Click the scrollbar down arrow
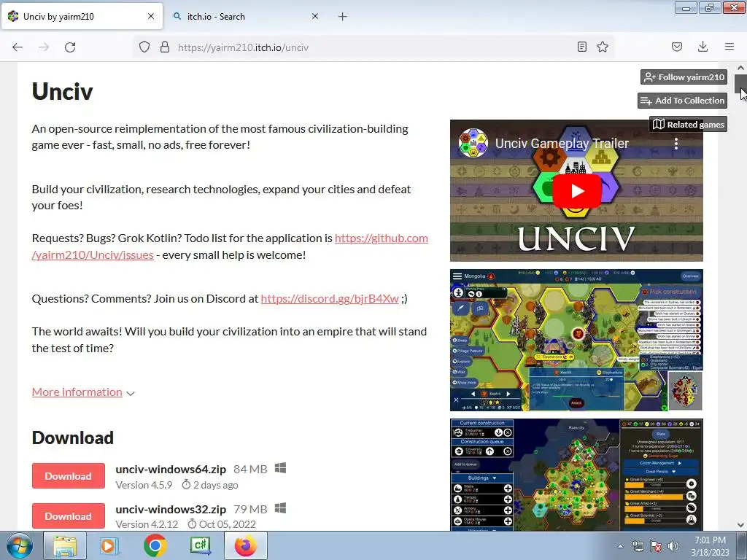 coord(740,525)
